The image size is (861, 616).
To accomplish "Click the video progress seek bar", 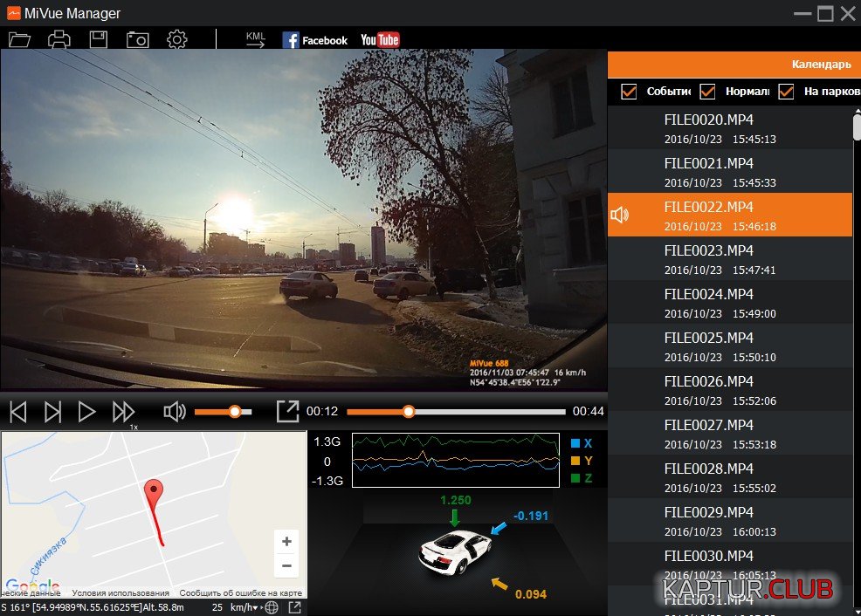I will [456, 412].
